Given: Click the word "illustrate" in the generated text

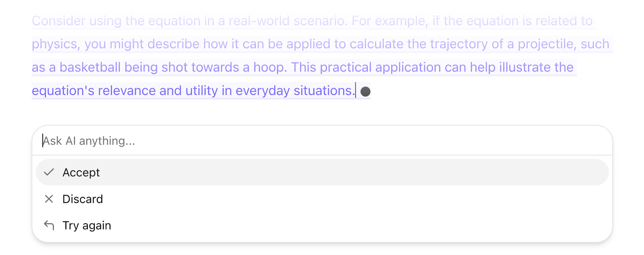Looking at the screenshot, I should [x=522, y=67].
